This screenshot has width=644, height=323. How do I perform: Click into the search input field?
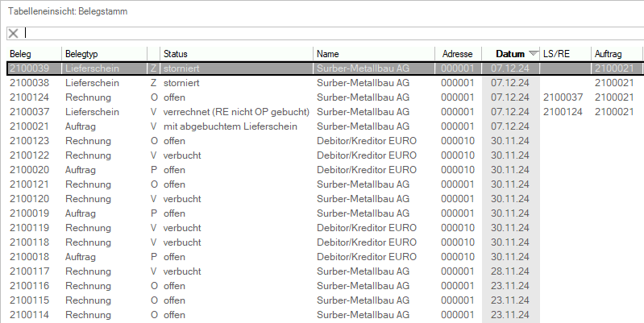(x=333, y=33)
